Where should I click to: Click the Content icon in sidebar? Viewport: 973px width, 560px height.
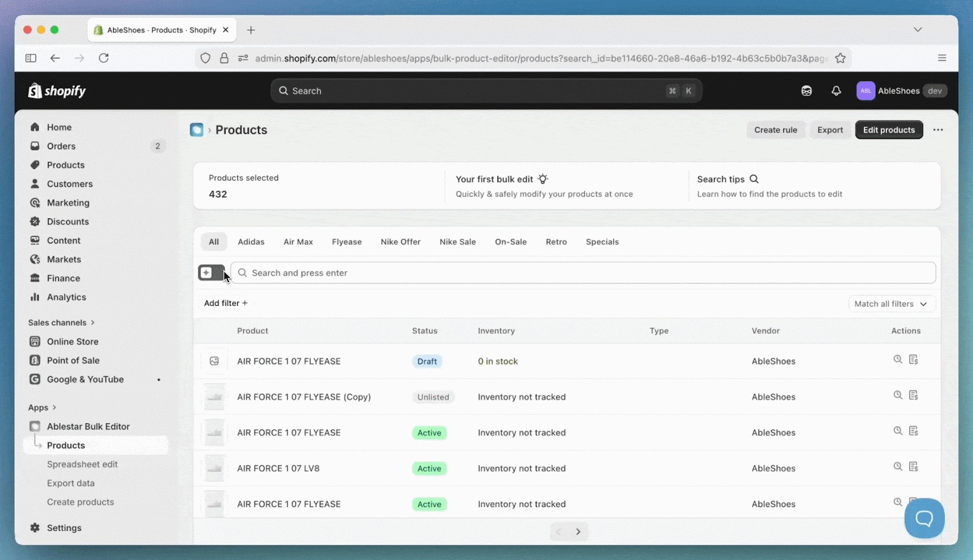pyautogui.click(x=35, y=240)
